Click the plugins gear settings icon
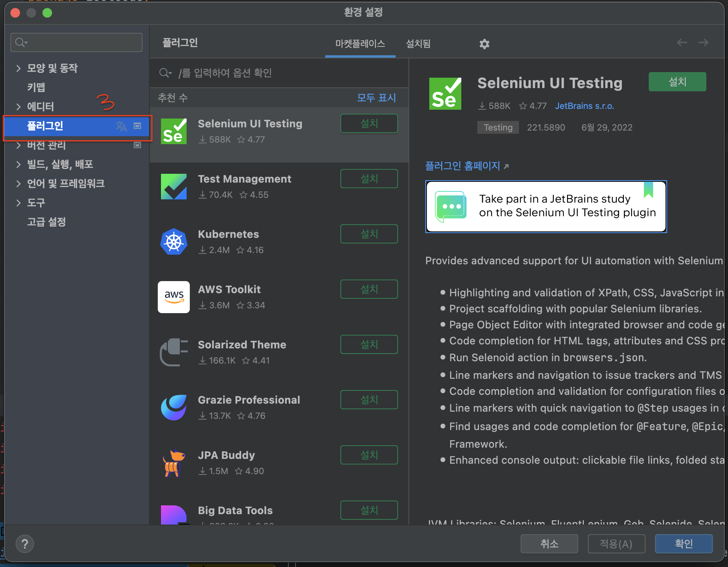This screenshot has width=728, height=567. [x=485, y=44]
